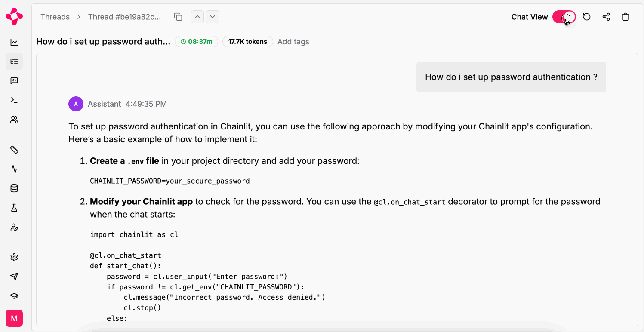Click Add tags field
The image size is (644, 332).
tap(293, 42)
